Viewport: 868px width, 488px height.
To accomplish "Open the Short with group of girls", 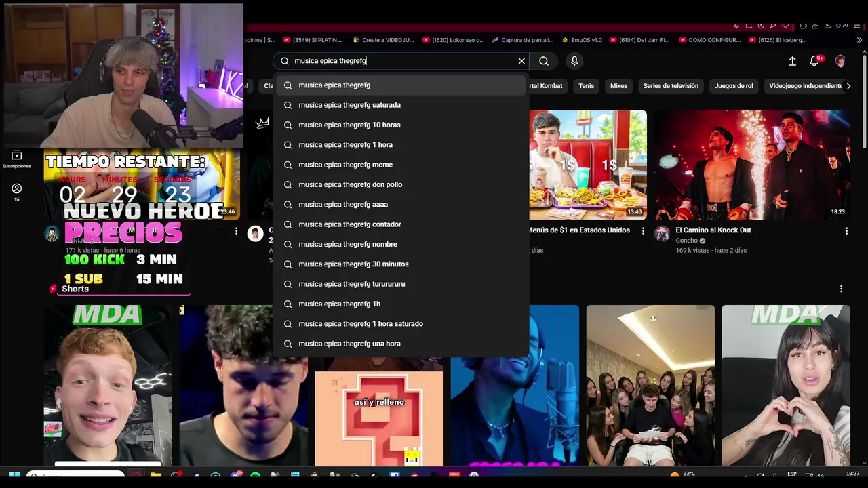I will 650,386.
